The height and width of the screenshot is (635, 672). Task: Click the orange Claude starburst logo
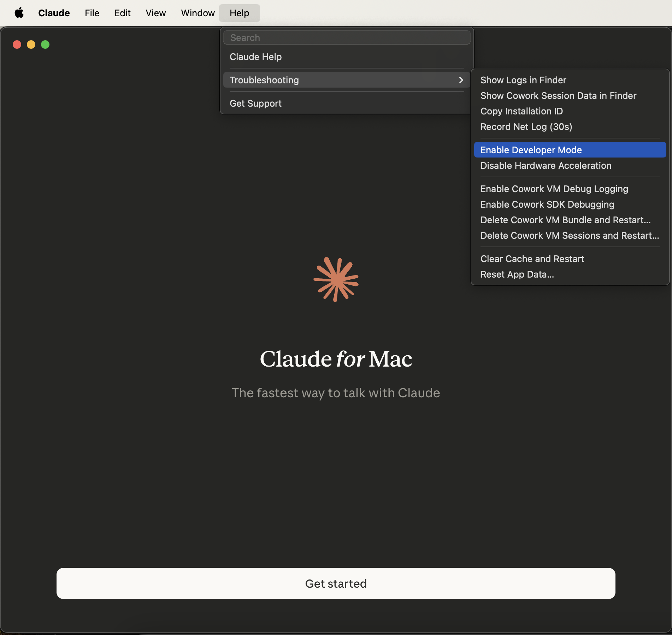click(336, 280)
